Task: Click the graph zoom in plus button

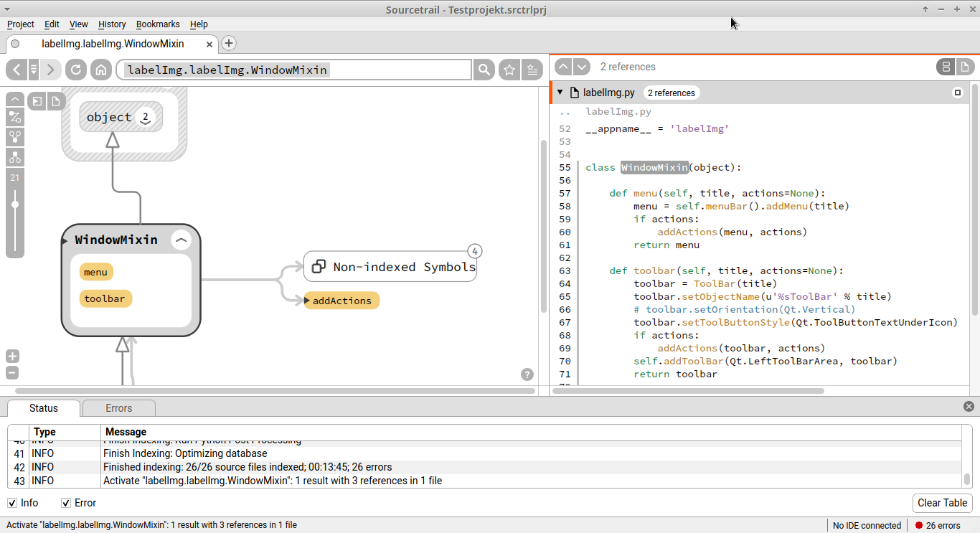Action: 12,357
